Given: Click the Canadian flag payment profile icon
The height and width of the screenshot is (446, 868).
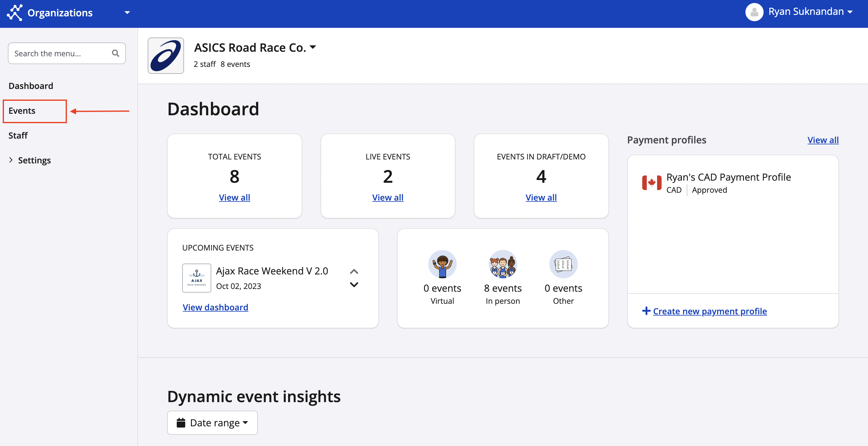Looking at the screenshot, I should 652,183.
